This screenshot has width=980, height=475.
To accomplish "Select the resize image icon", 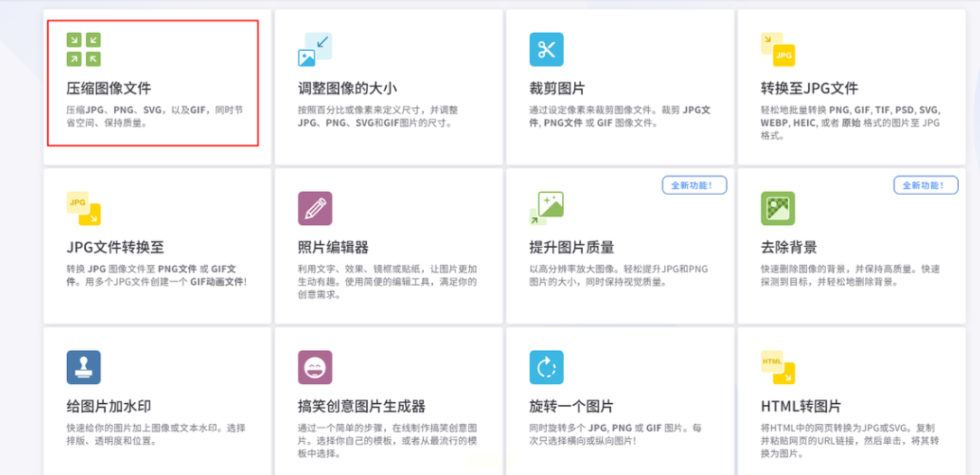I will coord(315,49).
